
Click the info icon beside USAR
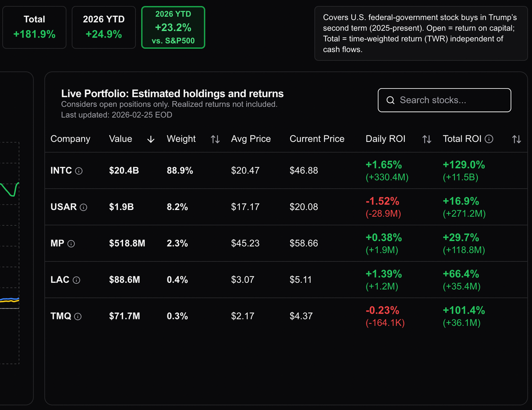(84, 207)
